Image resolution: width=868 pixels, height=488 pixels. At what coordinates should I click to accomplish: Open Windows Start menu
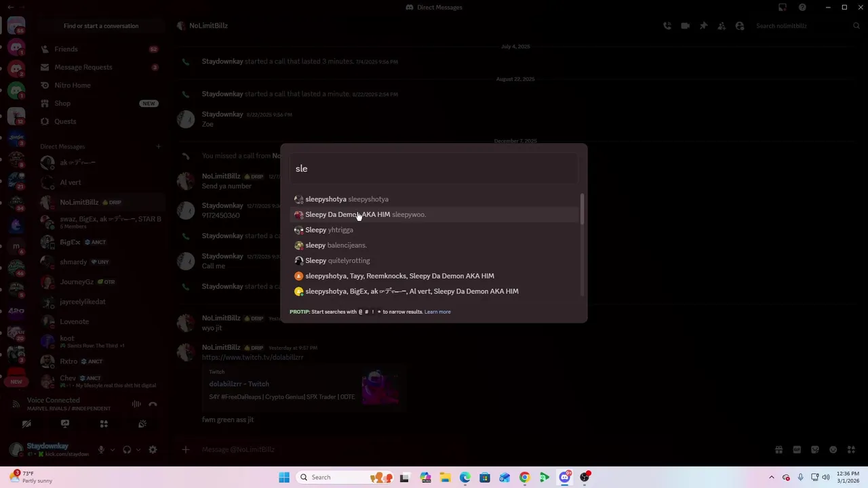point(284,477)
